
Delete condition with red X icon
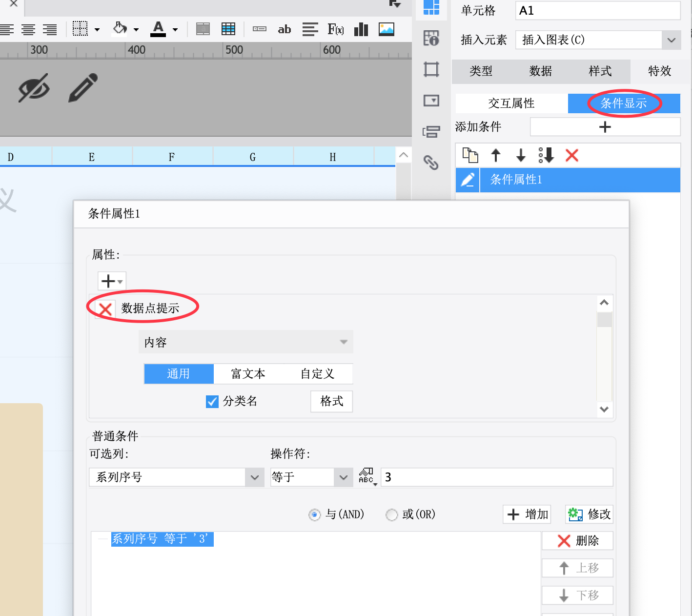click(x=572, y=155)
